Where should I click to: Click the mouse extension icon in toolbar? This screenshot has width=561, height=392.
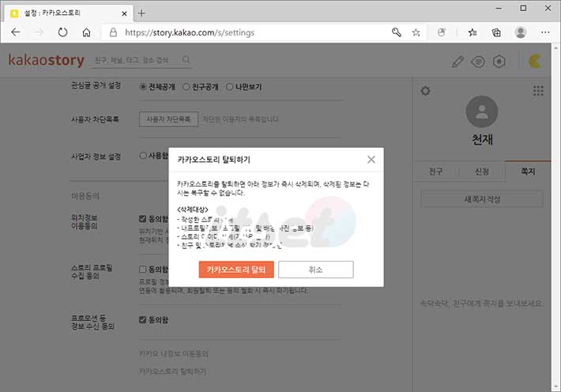click(442, 32)
